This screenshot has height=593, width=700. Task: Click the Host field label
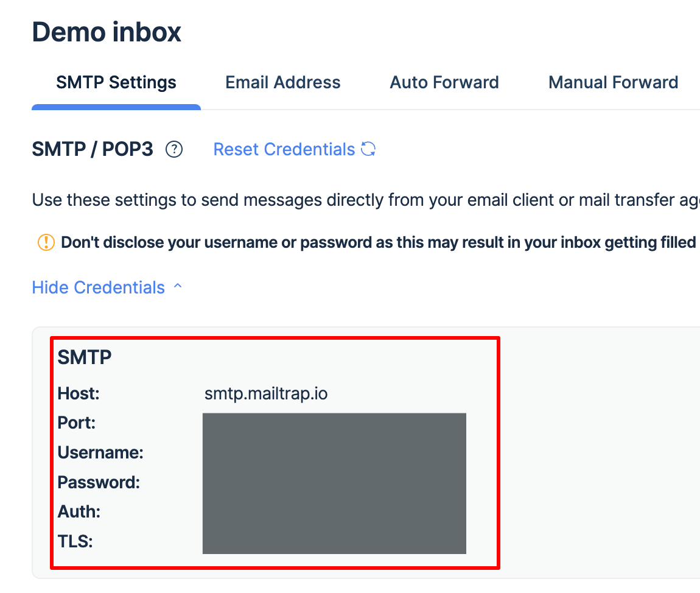[79, 393]
